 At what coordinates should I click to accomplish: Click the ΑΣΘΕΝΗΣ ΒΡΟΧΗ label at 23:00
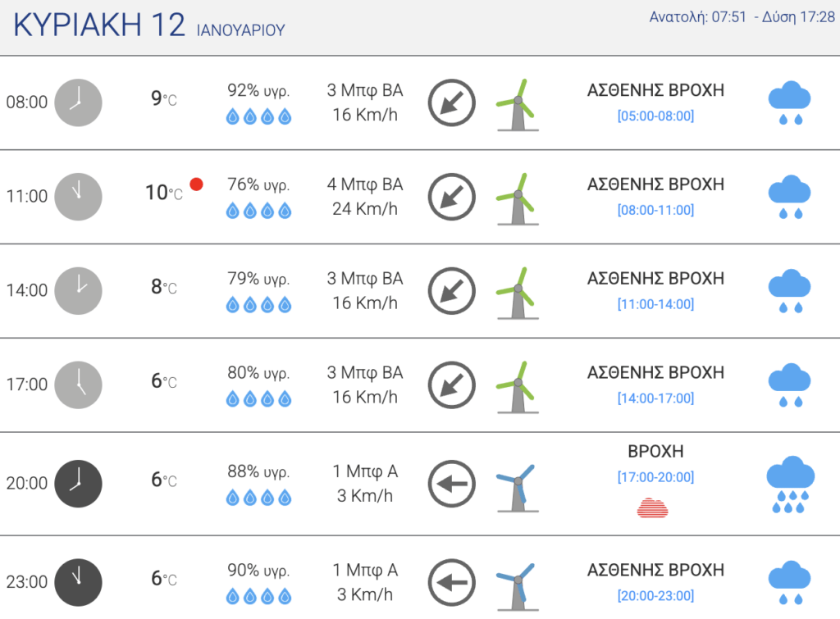(x=655, y=570)
